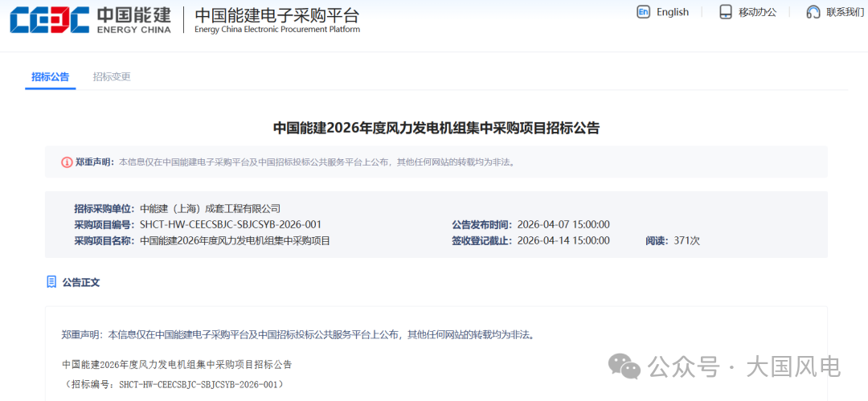This screenshot has height=401, width=868.
Task: Click the 招标编号 line in the announcement body
Action: (174, 384)
